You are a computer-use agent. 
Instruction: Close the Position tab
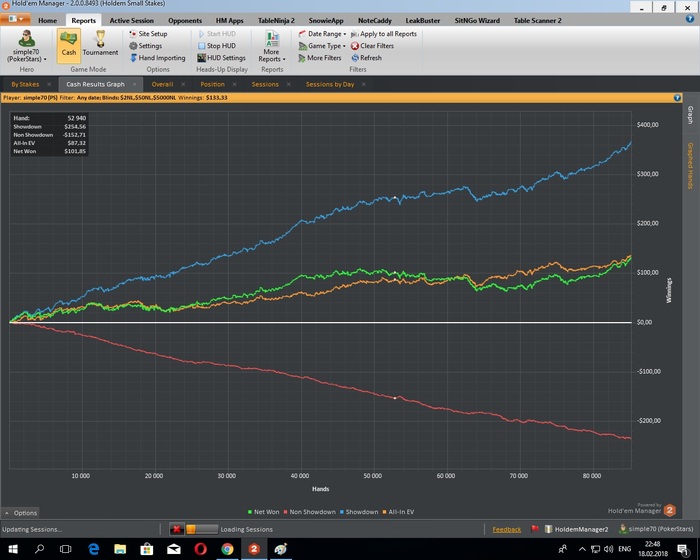(234, 84)
